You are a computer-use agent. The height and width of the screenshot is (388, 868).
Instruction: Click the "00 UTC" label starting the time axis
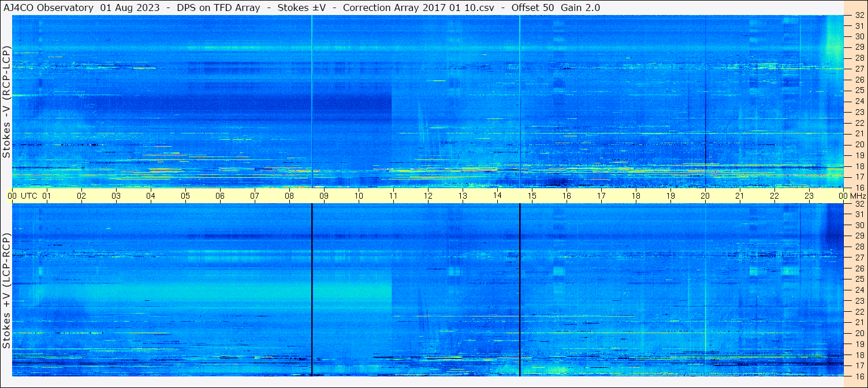(x=22, y=196)
